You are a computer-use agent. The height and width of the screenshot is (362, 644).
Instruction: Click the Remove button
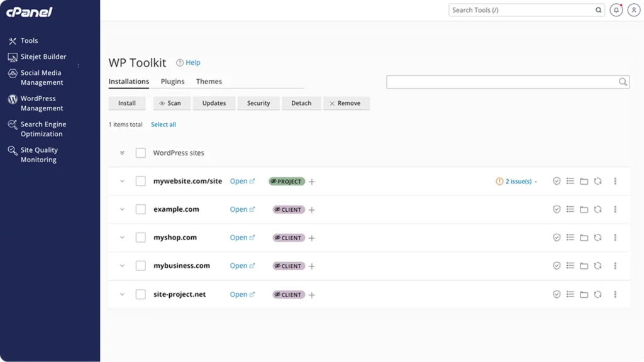(x=347, y=103)
